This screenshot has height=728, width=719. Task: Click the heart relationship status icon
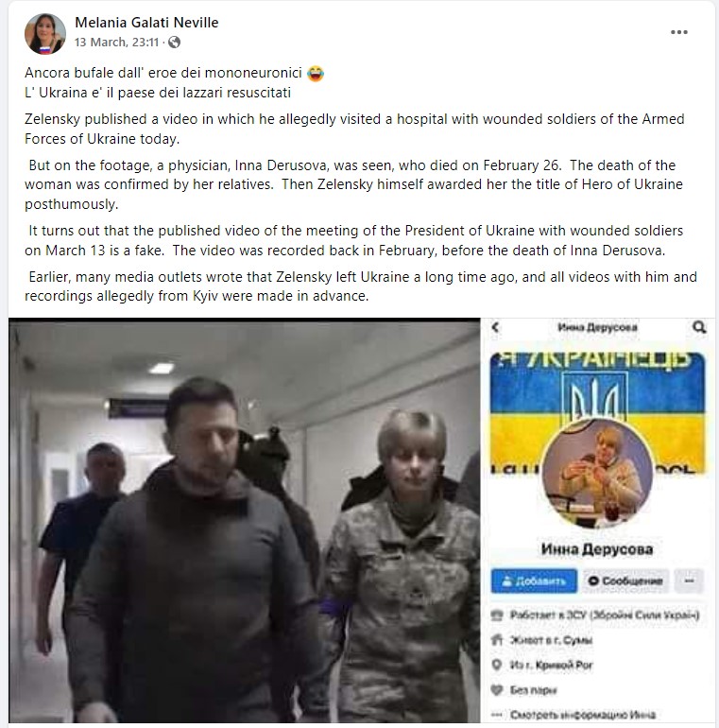497,690
